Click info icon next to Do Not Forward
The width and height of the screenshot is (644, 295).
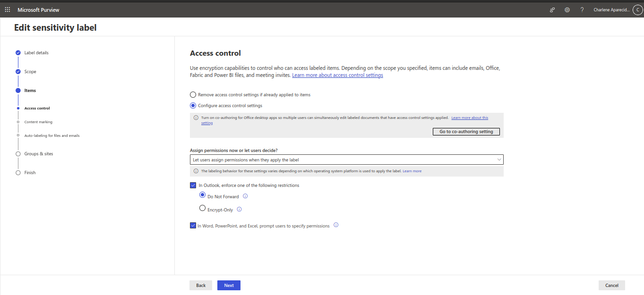click(245, 196)
